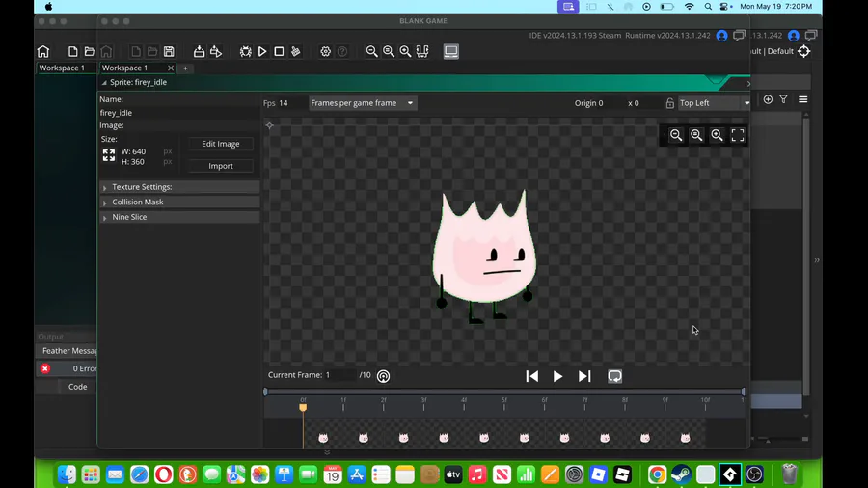Image resolution: width=868 pixels, height=488 pixels.
Task: Open asset browser hamburger menu
Action: pos(803,99)
